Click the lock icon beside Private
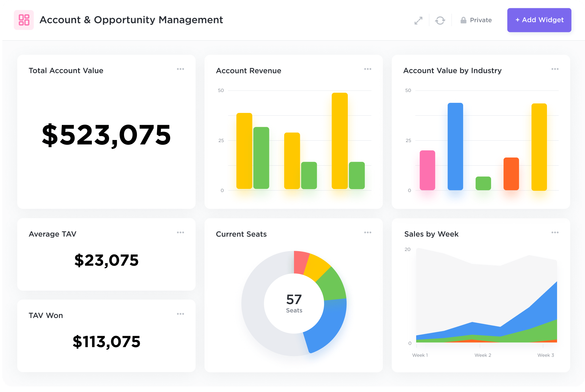This screenshot has width=585, height=392. coord(463,20)
